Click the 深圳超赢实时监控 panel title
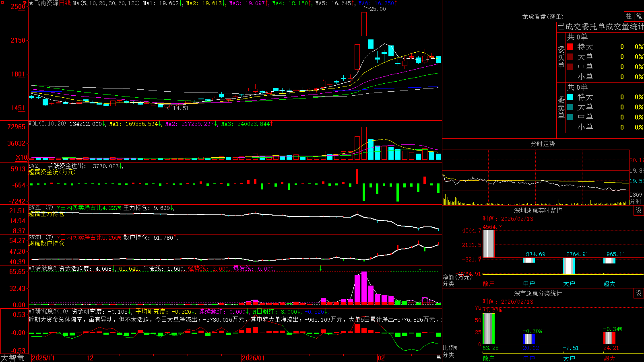The image size is (644, 362). point(538,210)
